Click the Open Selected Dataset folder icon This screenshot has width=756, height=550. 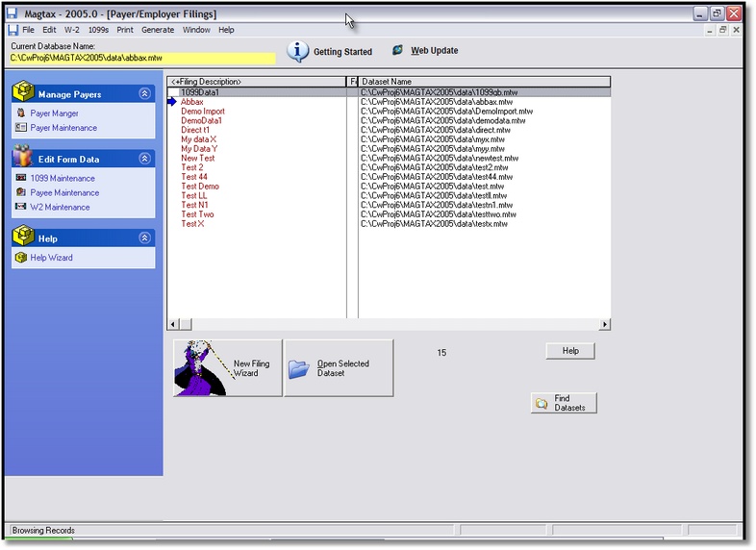[x=299, y=369]
